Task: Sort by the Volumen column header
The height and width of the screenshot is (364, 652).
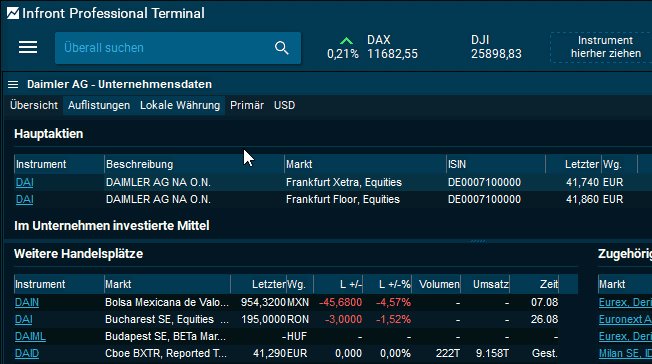Action: (437, 284)
